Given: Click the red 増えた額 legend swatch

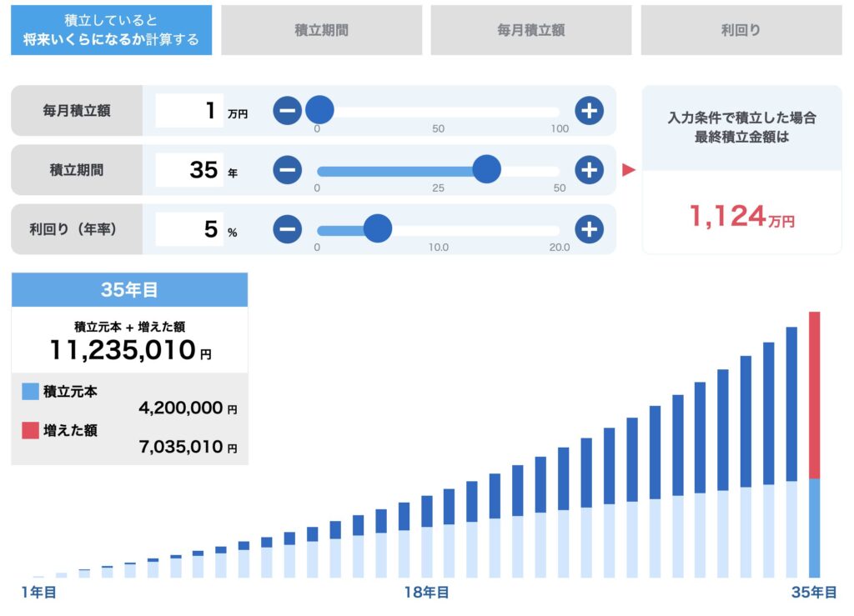Looking at the screenshot, I should [x=31, y=430].
